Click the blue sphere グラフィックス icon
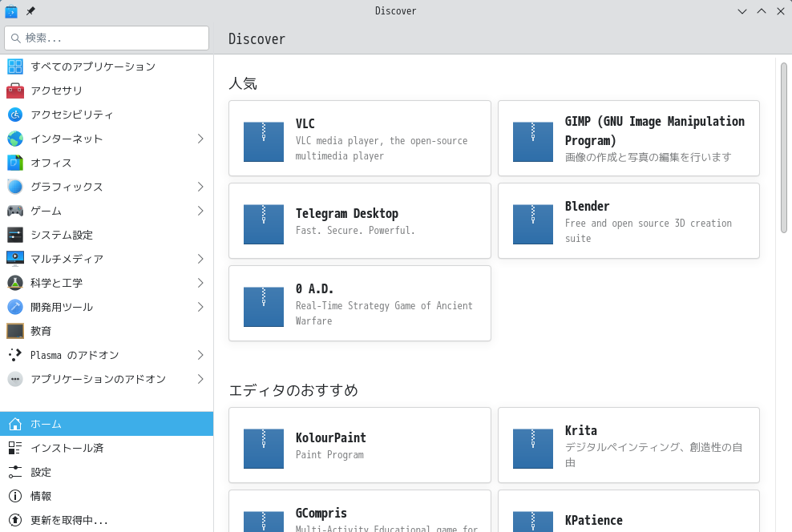The width and height of the screenshot is (792, 532). 15,187
